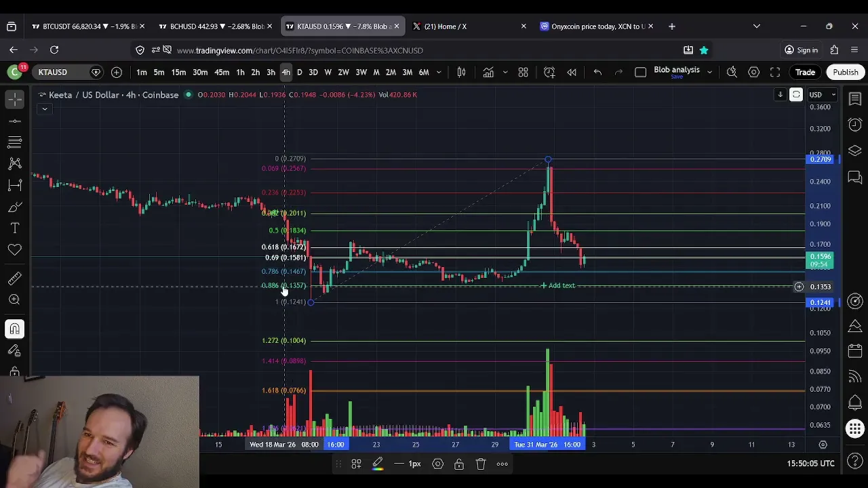Open layout setup square icon
The height and width of the screenshot is (488, 868).
pos(640,73)
